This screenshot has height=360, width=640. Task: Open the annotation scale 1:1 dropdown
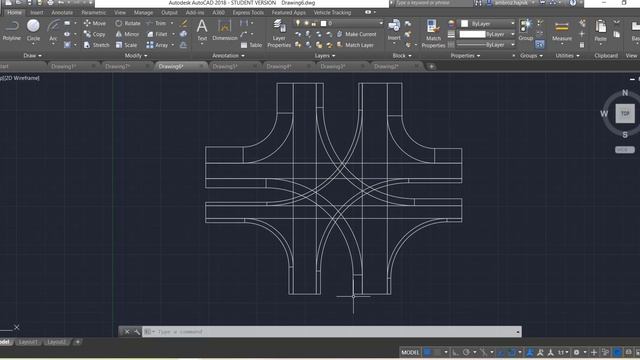click(x=564, y=352)
